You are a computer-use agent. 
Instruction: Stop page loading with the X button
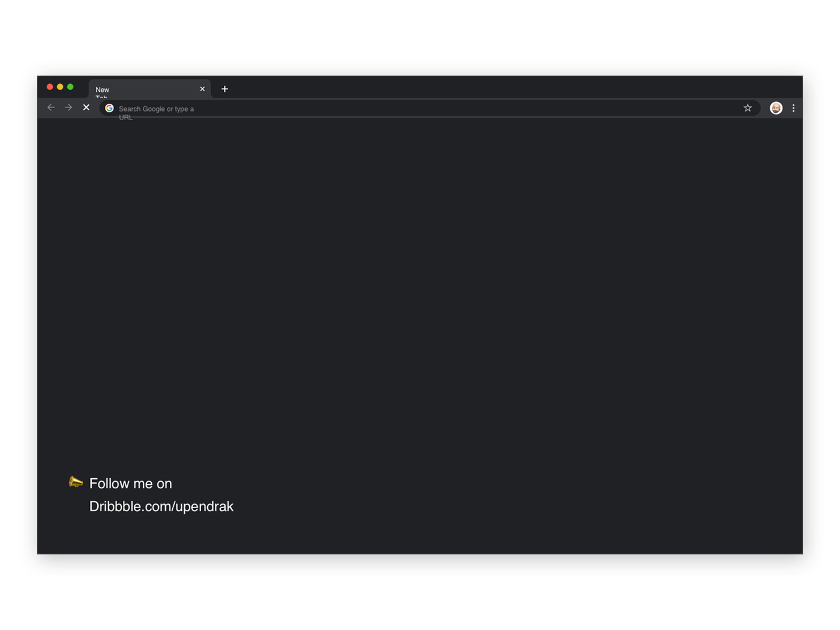pyautogui.click(x=86, y=108)
